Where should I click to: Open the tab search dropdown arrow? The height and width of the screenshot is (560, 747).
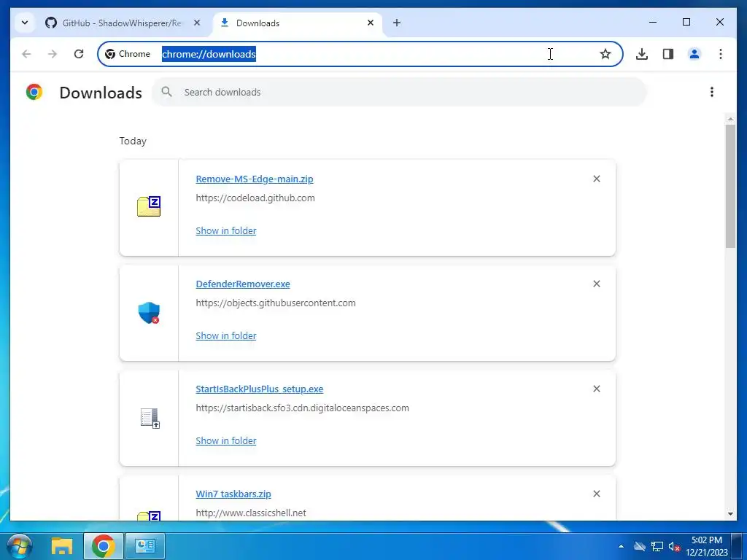coord(25,23)
